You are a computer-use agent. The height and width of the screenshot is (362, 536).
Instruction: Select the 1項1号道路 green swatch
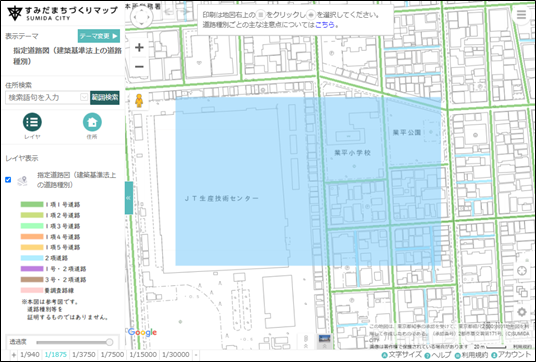coord(32,205)
